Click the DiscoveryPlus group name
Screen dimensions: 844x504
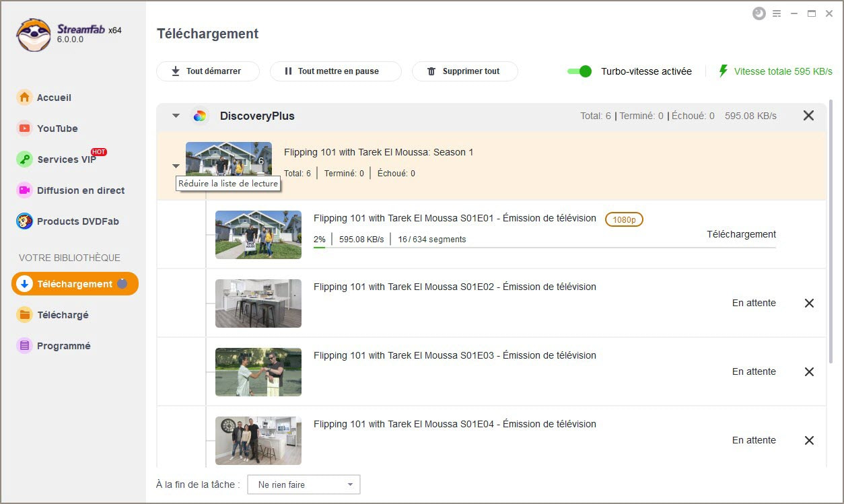click(x=257, y=116)
